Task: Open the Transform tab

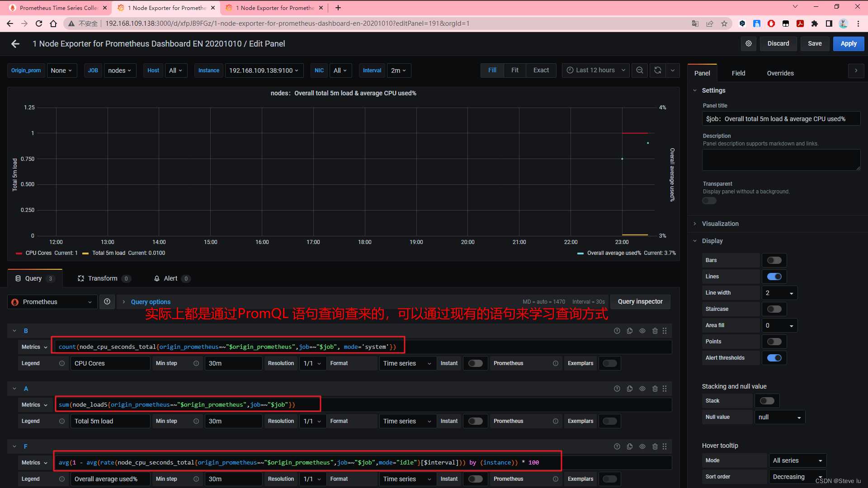Action: coord(104,278)
